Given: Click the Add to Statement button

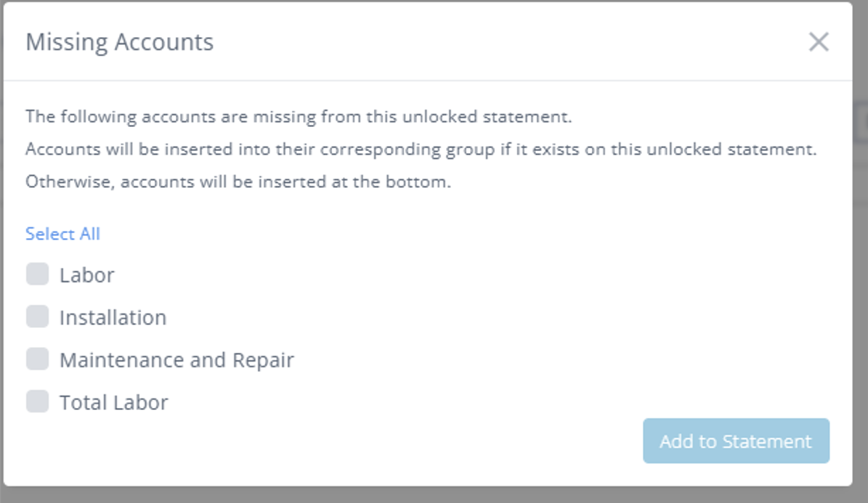Looking at the screenshot, I should tap(736, 441).
